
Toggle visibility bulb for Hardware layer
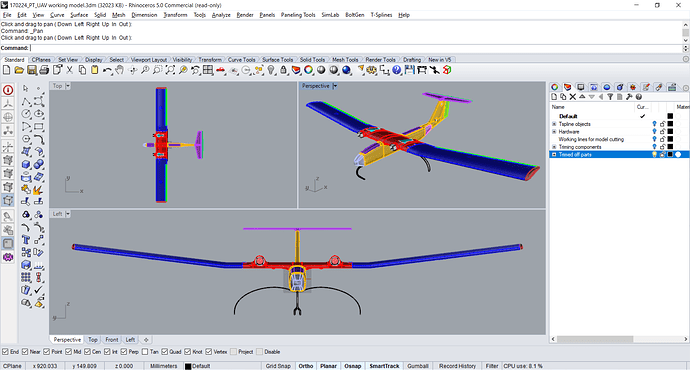coord(655,132)
